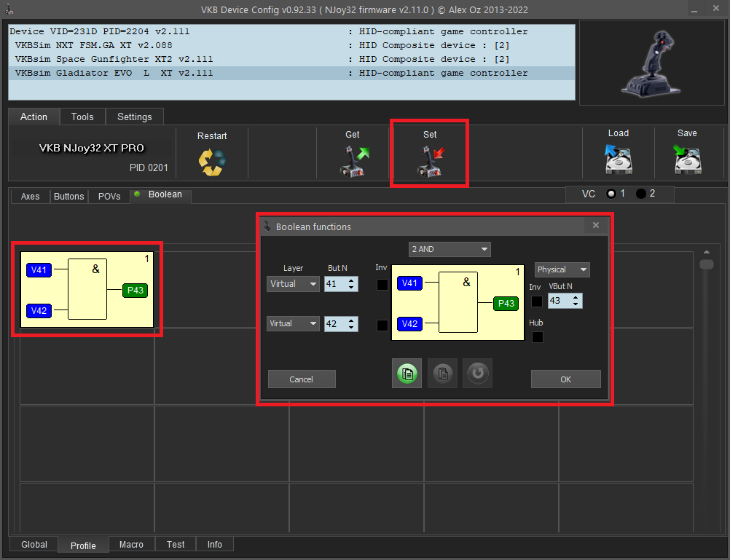Open the Physical output layer dropdown
Screen dimensions: 730x560
(x=562, y=269)
